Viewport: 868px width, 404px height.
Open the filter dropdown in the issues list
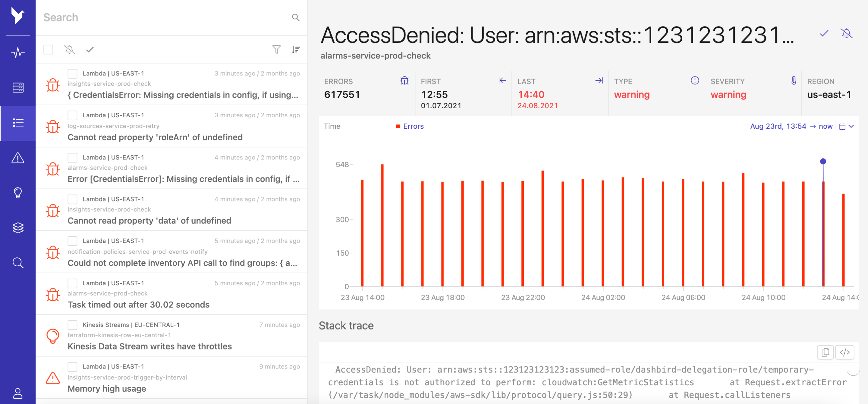click(x=277, y=50)
